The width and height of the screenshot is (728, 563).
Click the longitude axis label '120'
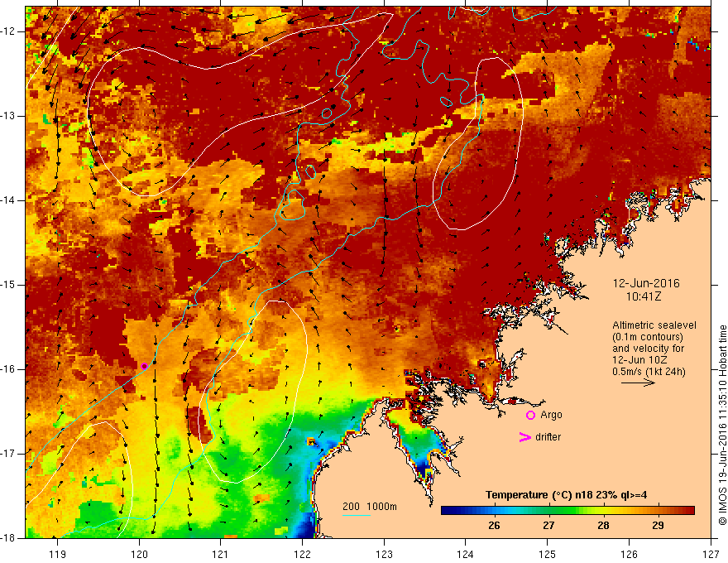(x=139, y=554)
